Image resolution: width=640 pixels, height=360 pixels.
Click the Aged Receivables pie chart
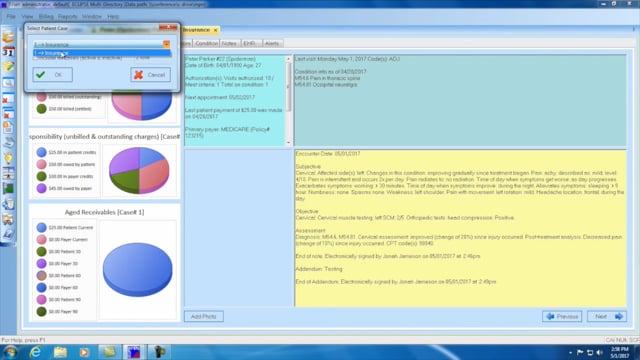point(138,269)
